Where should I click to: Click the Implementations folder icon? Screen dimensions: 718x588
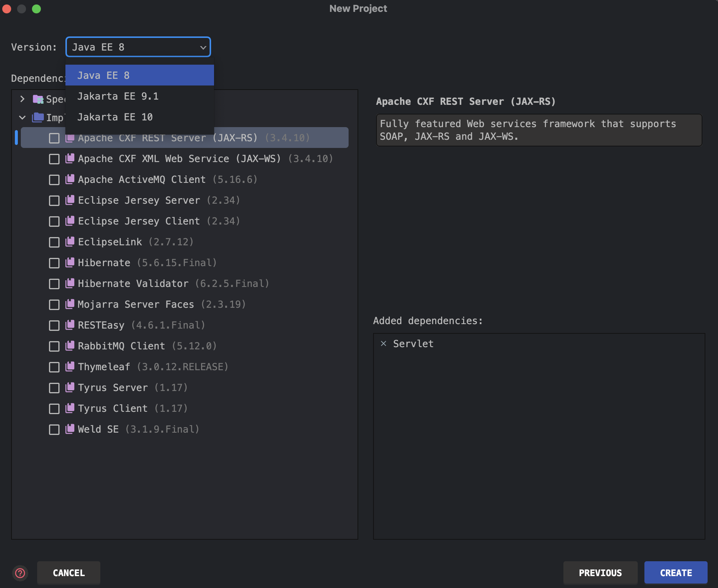pos(38,117)
